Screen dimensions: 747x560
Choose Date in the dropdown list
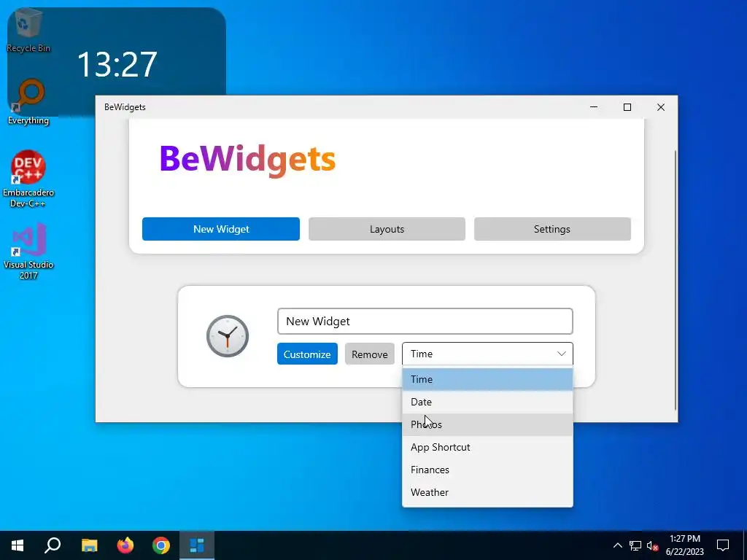[487, 402]
